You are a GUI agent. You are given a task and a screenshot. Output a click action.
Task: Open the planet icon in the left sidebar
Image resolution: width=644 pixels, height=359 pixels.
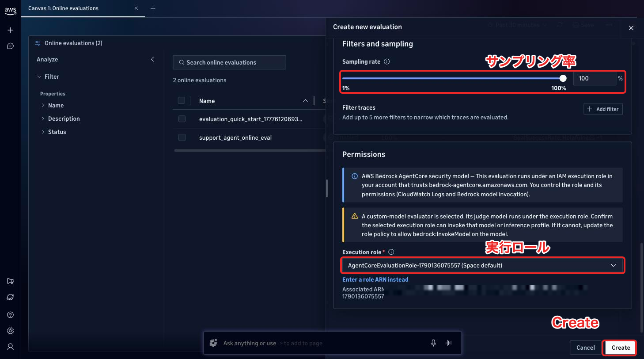11,297
